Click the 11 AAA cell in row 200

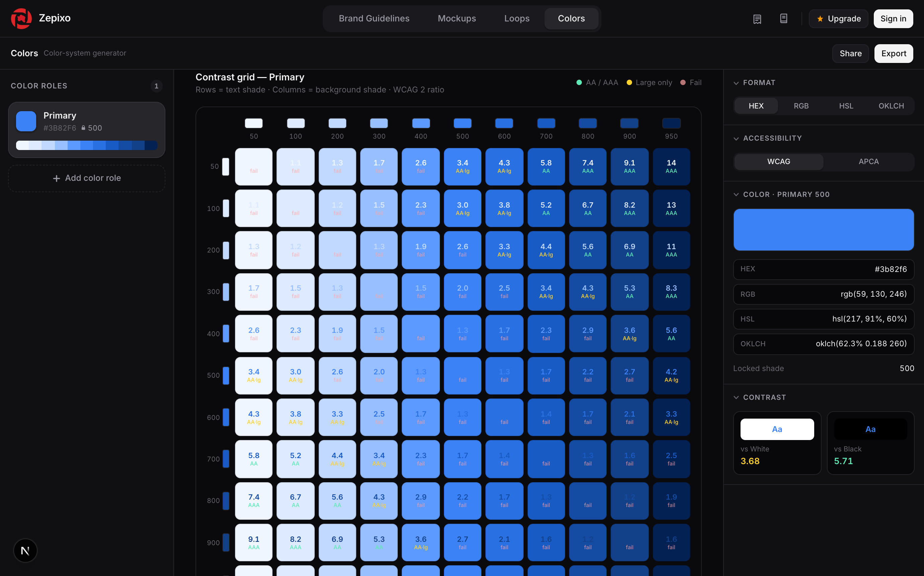click(671, 250)
